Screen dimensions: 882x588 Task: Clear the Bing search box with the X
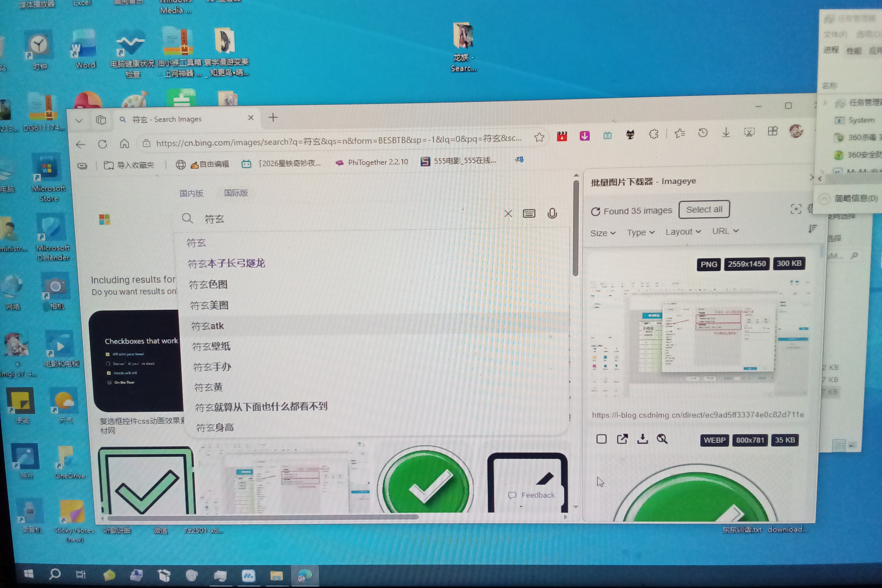click(x=508, y=214)
